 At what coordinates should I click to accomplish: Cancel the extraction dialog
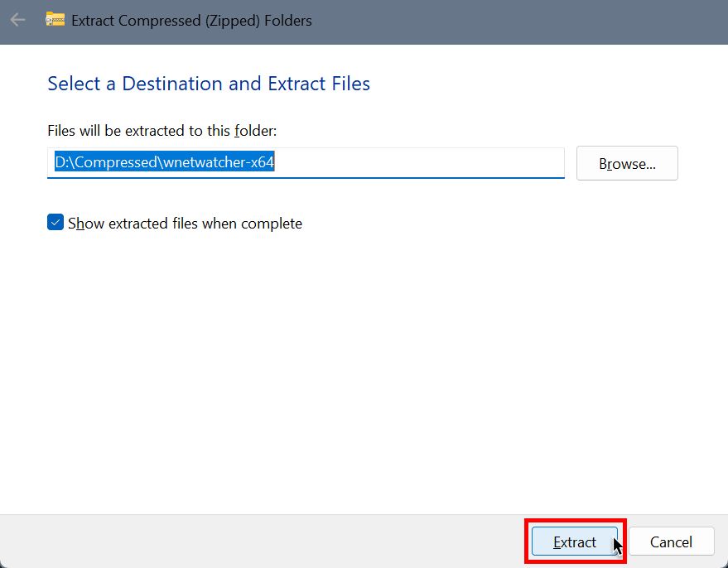[671, 541]
